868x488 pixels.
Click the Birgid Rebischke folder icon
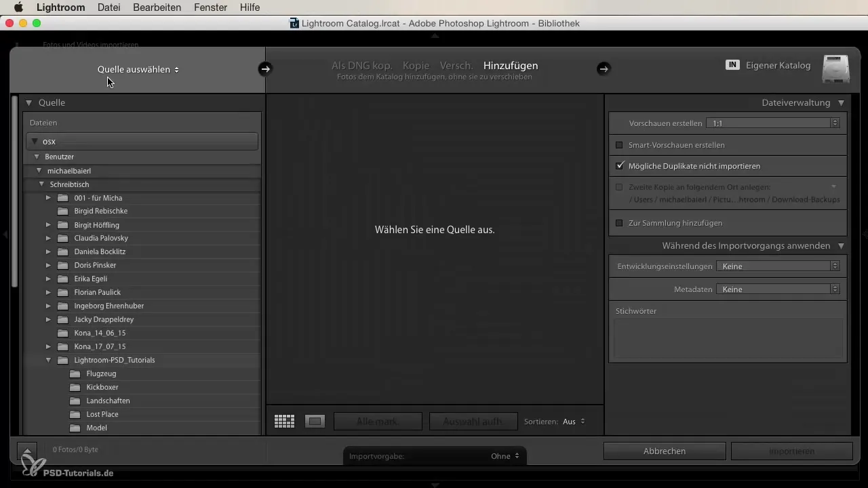click(x=62, y=211)
